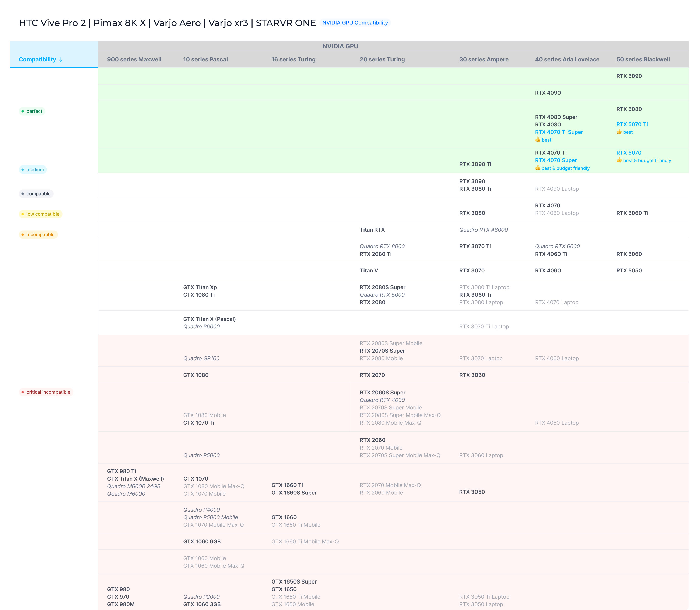Click the 20 series Turing column header

pyautogui.click(x=382, y=59)
